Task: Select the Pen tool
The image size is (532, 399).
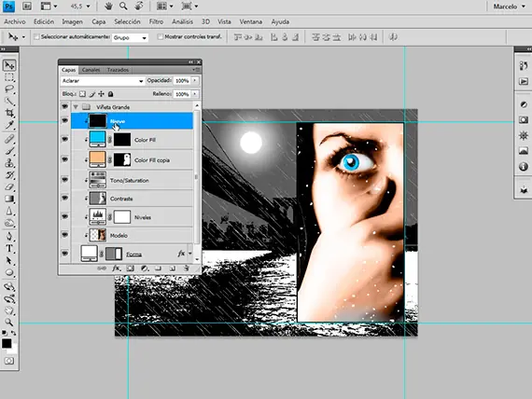Action: (x=9, y=236)
